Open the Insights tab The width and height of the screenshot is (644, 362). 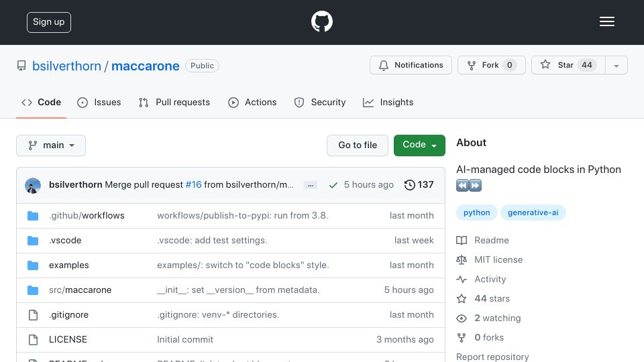click(x=388, y=102)
